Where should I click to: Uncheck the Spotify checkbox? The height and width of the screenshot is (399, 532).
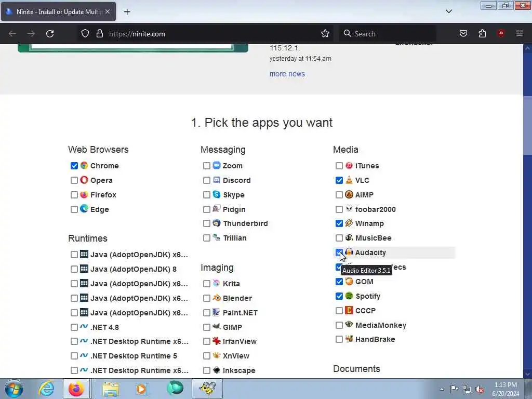339,296
